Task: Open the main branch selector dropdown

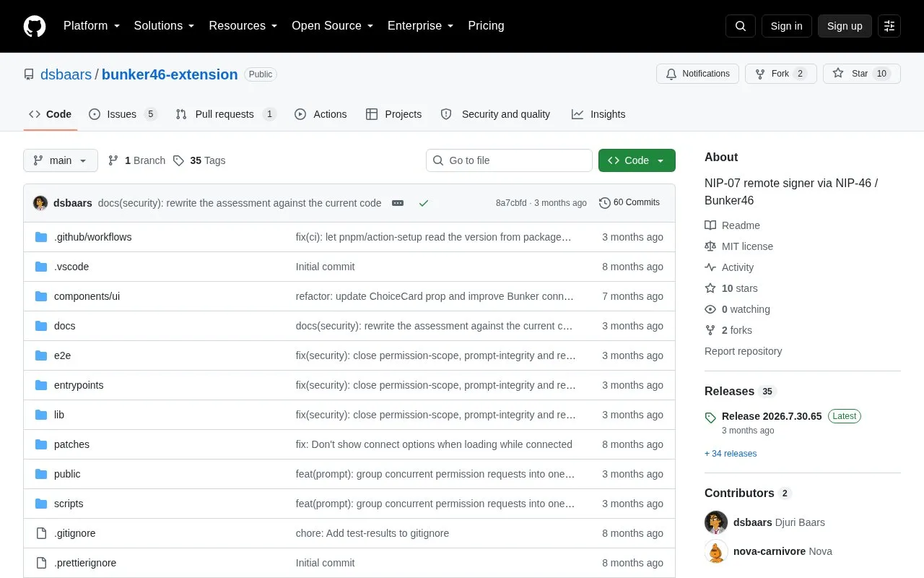Action: click(61, 160)
